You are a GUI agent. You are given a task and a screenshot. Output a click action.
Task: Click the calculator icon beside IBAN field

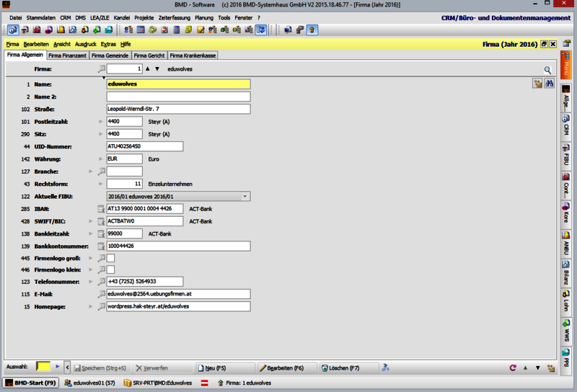[101, 209]
